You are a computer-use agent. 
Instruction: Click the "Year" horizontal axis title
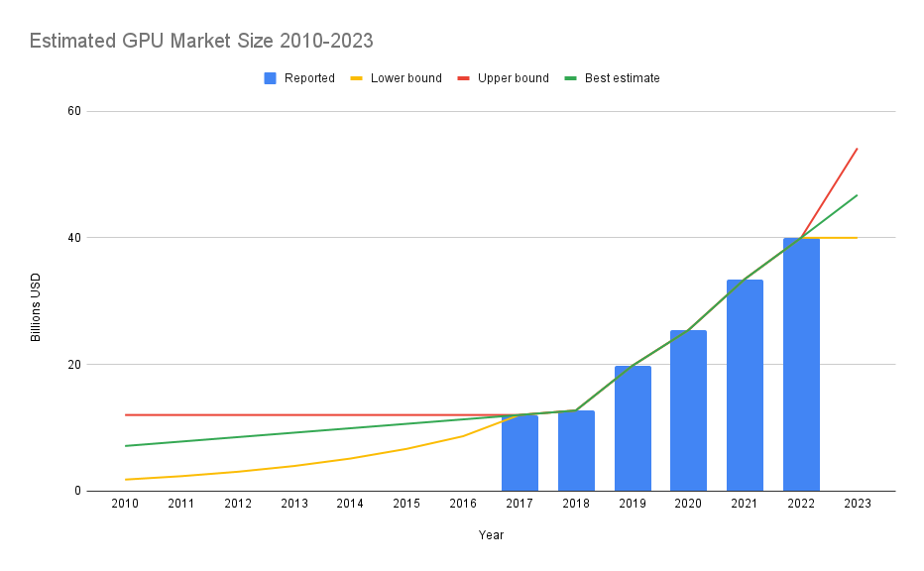tap(491, 535)
